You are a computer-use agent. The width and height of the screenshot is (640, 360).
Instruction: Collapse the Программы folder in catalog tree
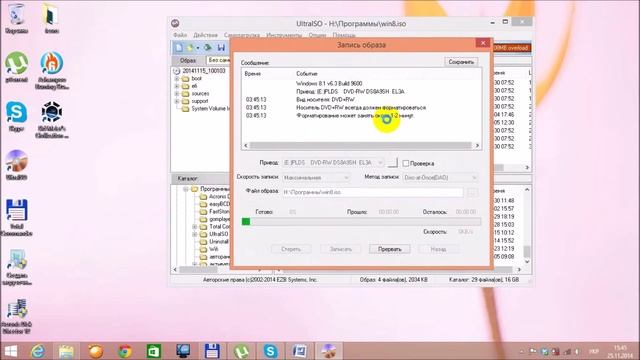point(186,189)
